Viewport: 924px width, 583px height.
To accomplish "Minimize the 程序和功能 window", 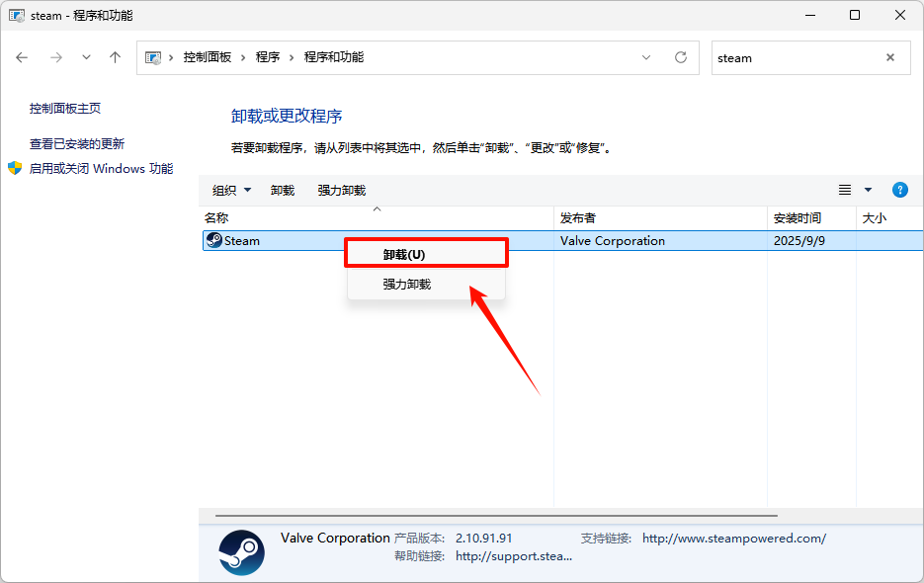I will [811, 16].
